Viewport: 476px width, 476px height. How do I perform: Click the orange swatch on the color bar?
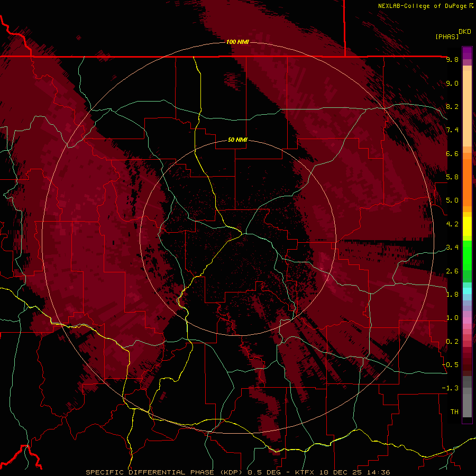click(x=467, y=182)
